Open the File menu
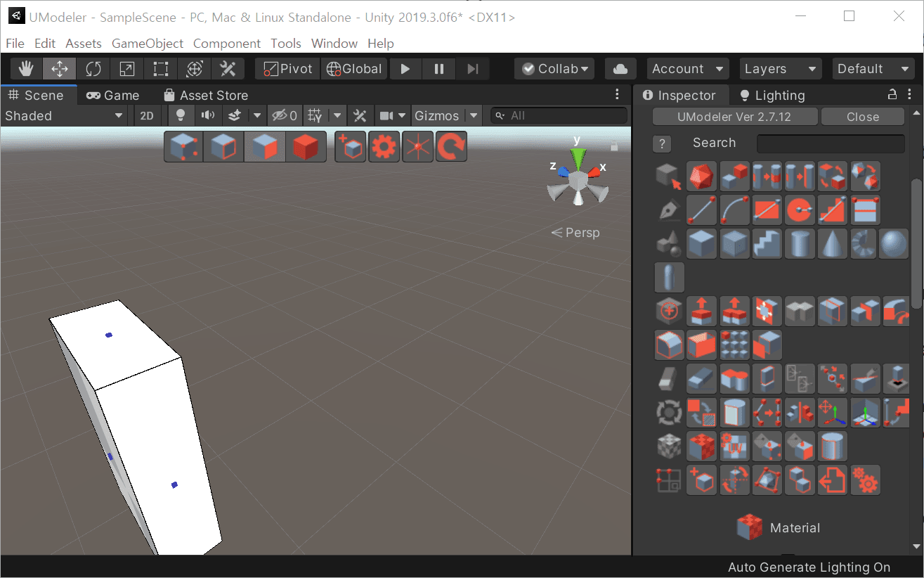This screenshot has height=578, width=924. 15,44
